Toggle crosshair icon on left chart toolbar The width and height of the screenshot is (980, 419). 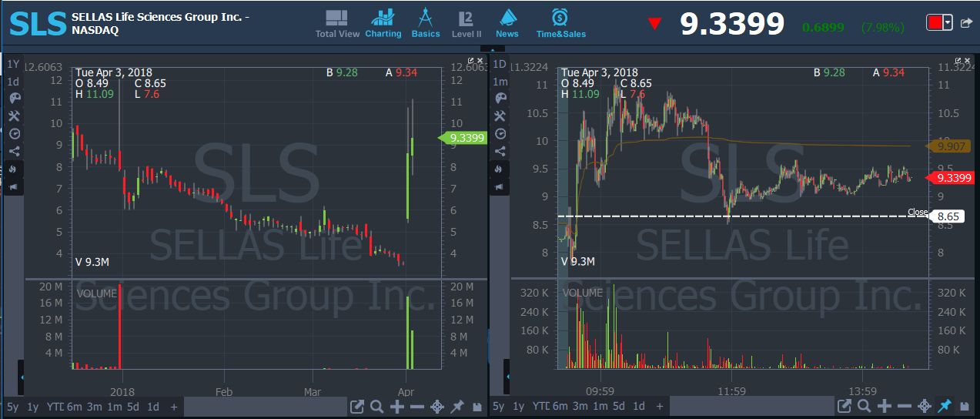point(436,406)
